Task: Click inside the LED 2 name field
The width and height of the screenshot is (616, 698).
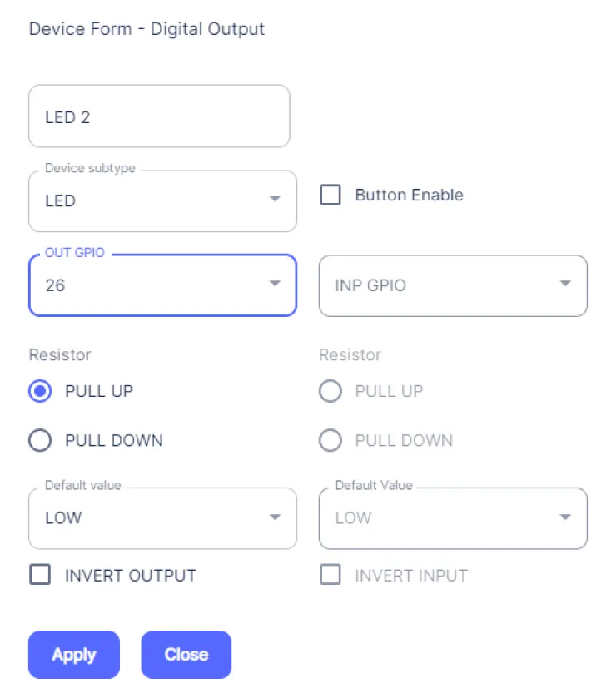Action: (x=158, y=116)
